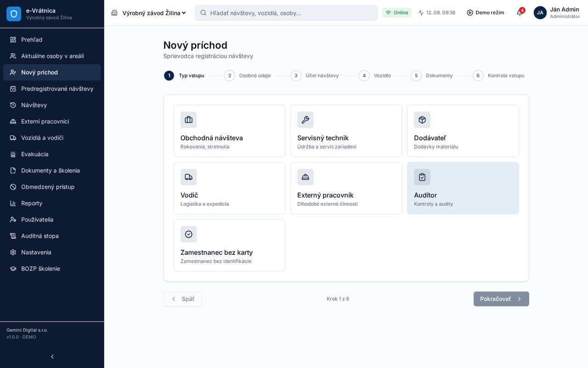
Task: Open the Evakuácia page
Action: [52, 154]
